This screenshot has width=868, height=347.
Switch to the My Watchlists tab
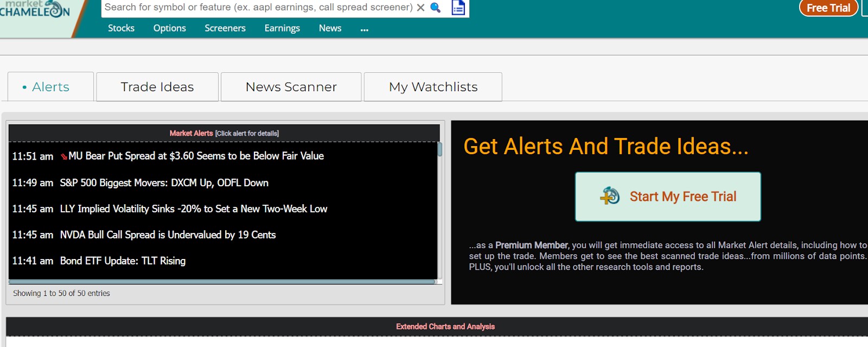pos(433,87)
